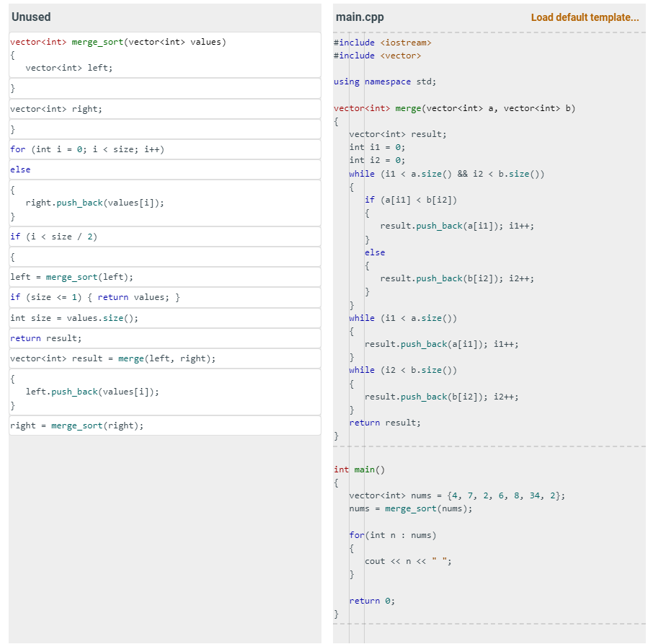653x644 pixels.
Task: Click the int main() line in main.cpp
Action: point(353,469)
